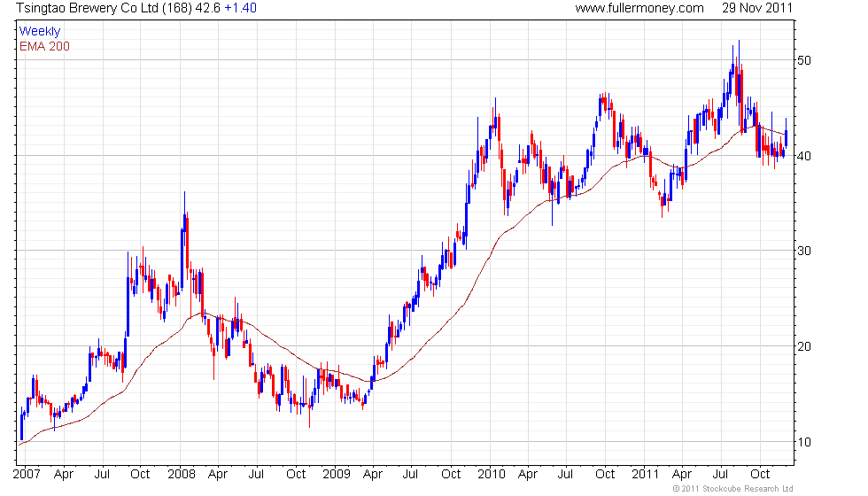
Task: Click the y-axis label '10'
Action: point(804,442)
